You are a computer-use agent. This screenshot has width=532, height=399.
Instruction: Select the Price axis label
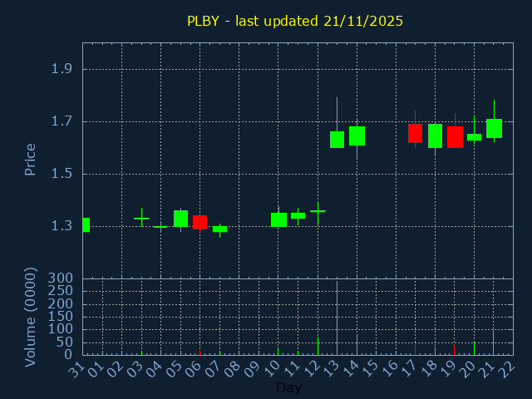click(x=30, y=160)
